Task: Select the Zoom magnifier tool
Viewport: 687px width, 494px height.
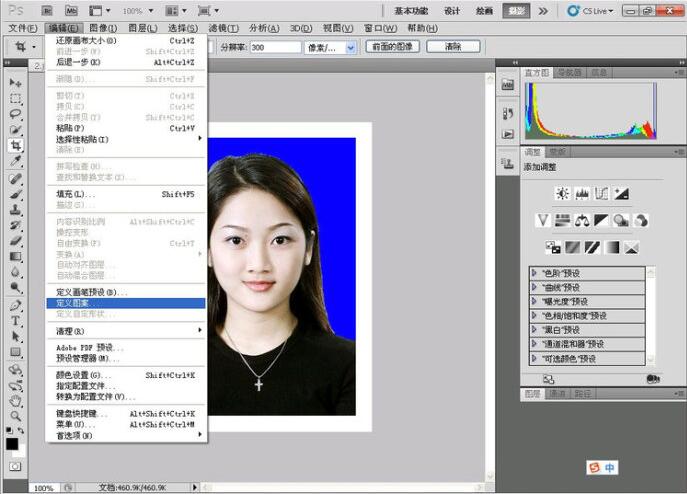Action: [15, 414]
